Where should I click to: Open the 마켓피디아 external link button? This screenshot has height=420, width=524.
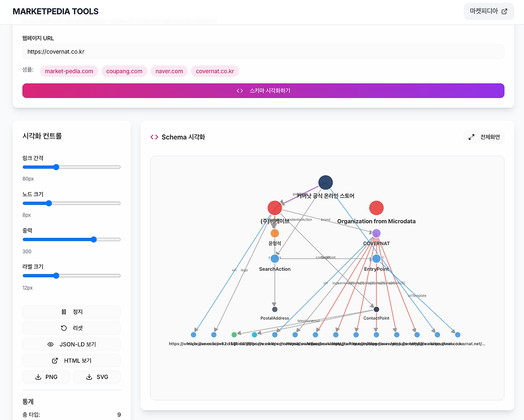(489, 11)
